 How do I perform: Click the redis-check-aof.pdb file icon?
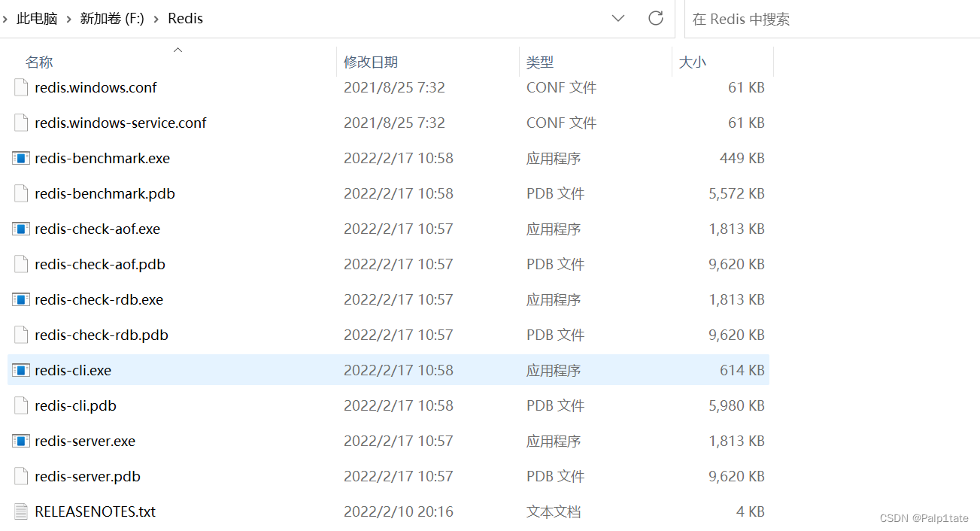(21, 264)
